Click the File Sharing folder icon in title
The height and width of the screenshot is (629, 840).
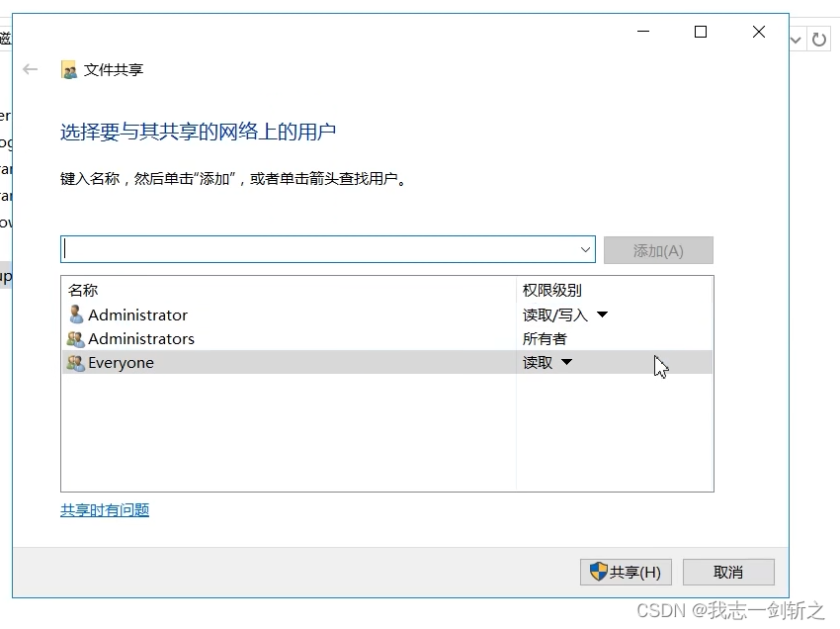click(x=69, y=69)
